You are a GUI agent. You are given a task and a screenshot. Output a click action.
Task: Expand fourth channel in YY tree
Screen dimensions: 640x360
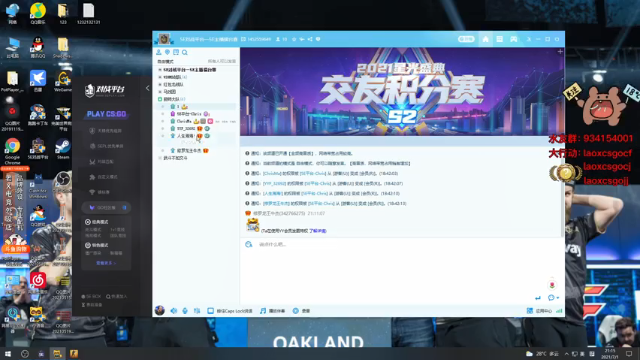pos(160,92)
